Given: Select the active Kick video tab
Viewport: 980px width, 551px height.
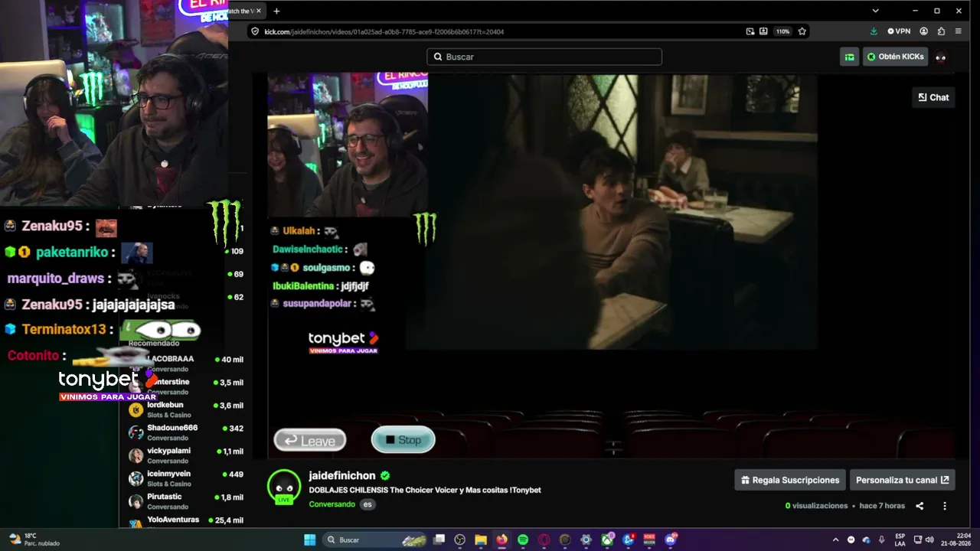Looking at the screenshot, I should [247, 11].
